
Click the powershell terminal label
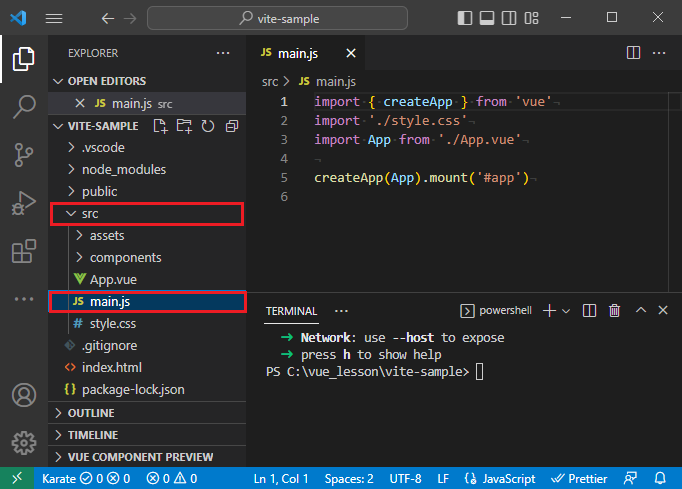click(496, 311)
